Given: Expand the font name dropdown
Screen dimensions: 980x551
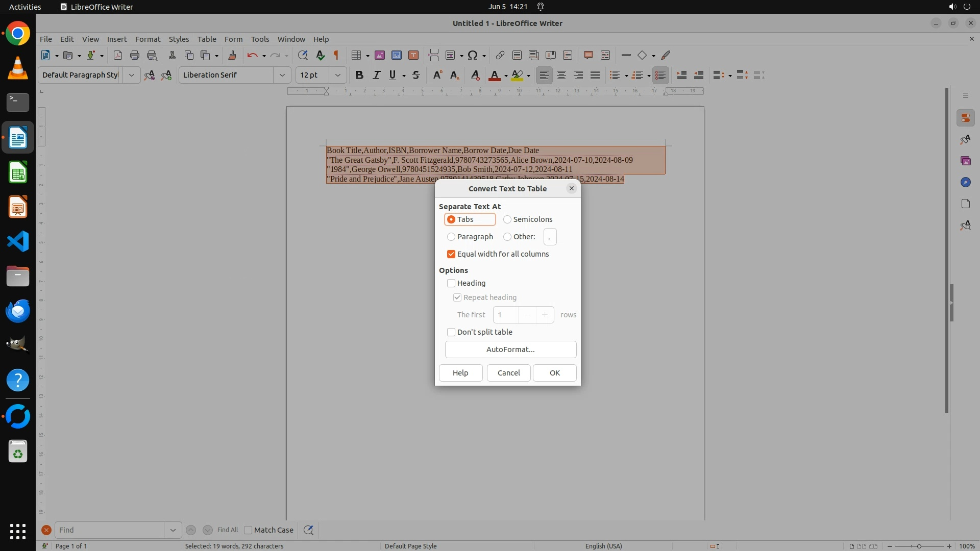Looking at the screenshot, I should pyautogui.click(x=282, y=75).
